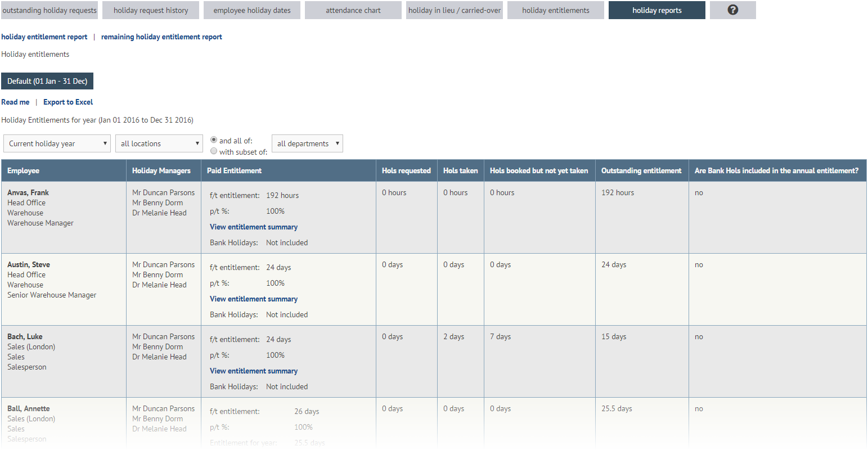Open the 'all departments' dropdown
The width and height of the screenshot is (868, 450).
tap(307, 143)
